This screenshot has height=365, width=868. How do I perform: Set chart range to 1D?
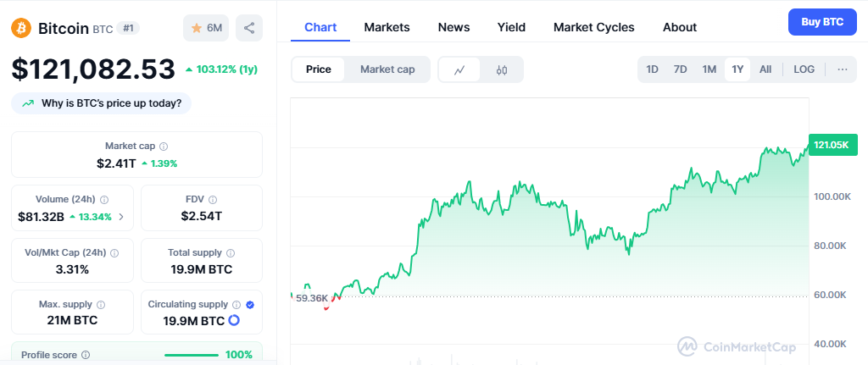[x=652, y=69]
